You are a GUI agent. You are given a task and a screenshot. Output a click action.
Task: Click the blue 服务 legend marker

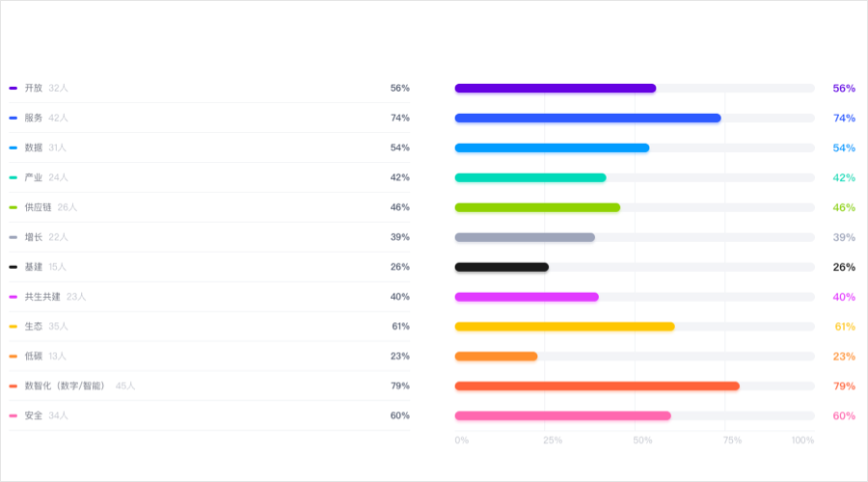[14, 118]
